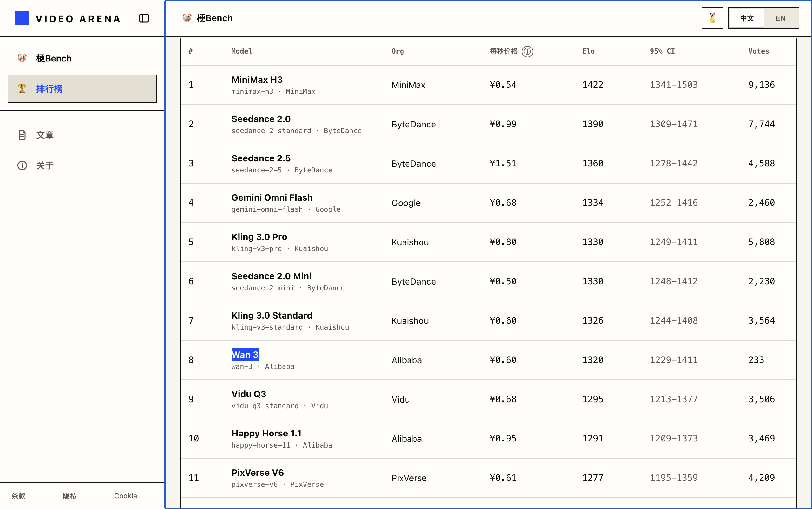Click the price info circle icon
Viewport: 812px width, 509px height.
[527, 52]
